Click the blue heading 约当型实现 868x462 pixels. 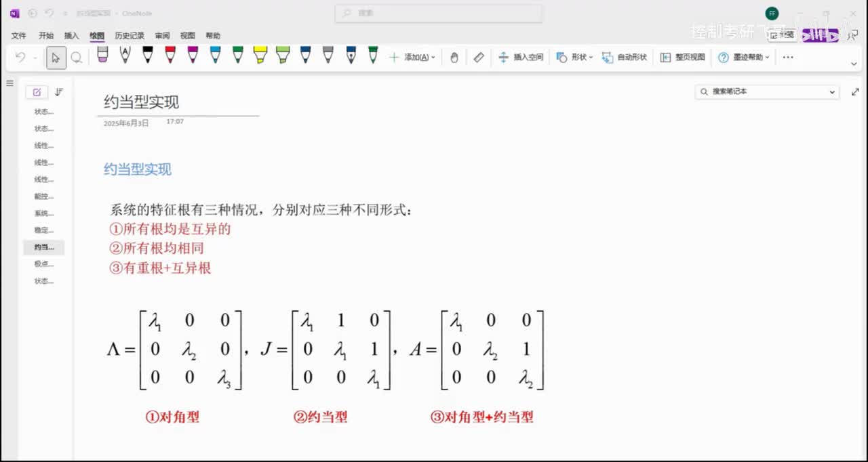pyautogui.click(x=138, y=169)
